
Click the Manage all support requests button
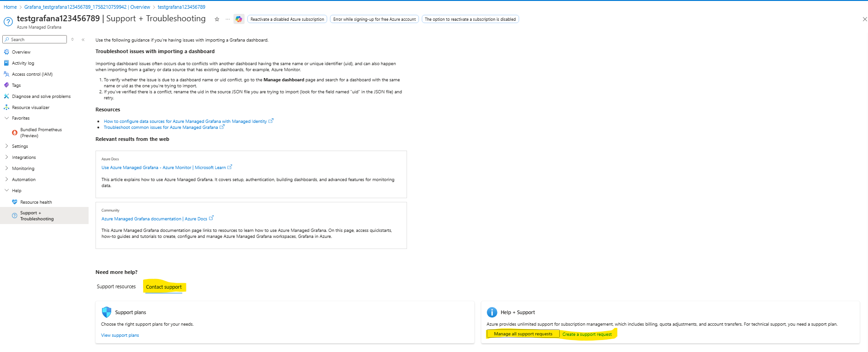click(523, 334)
